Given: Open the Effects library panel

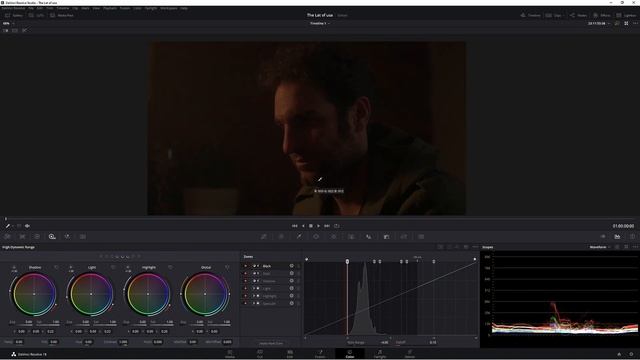Looking at the screenshot, I should click(602, 16).
